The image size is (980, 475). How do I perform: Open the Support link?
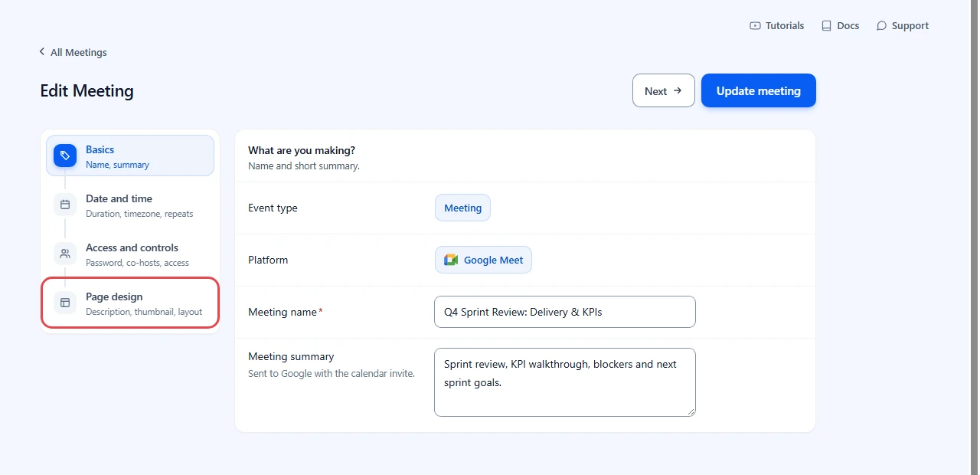click(903, 25)
